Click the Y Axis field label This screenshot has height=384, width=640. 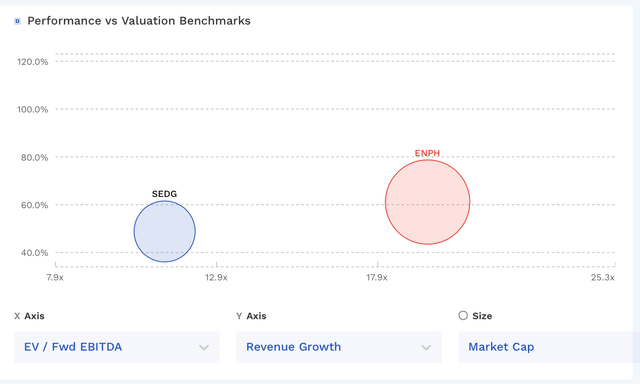(251, 316)
